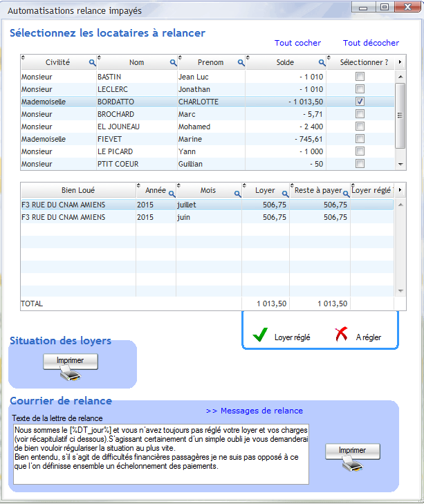Click the search magnifier in Loyer column
424x504 pixels.
click(285, 194)
